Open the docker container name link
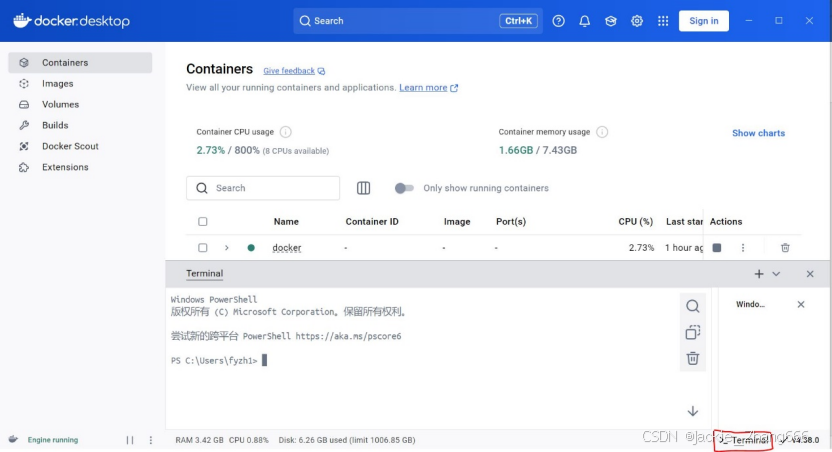 (x=287, y=248)
